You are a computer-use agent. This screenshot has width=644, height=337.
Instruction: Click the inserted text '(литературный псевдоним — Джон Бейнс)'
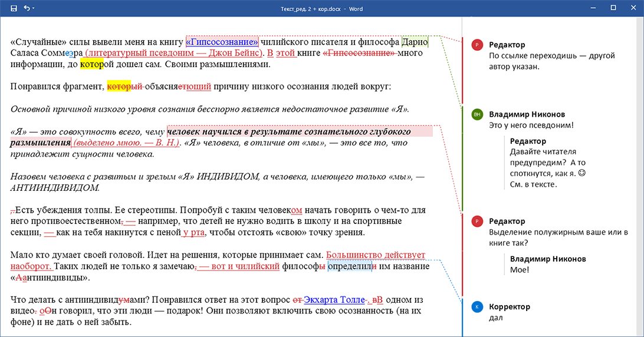point(173,52)
